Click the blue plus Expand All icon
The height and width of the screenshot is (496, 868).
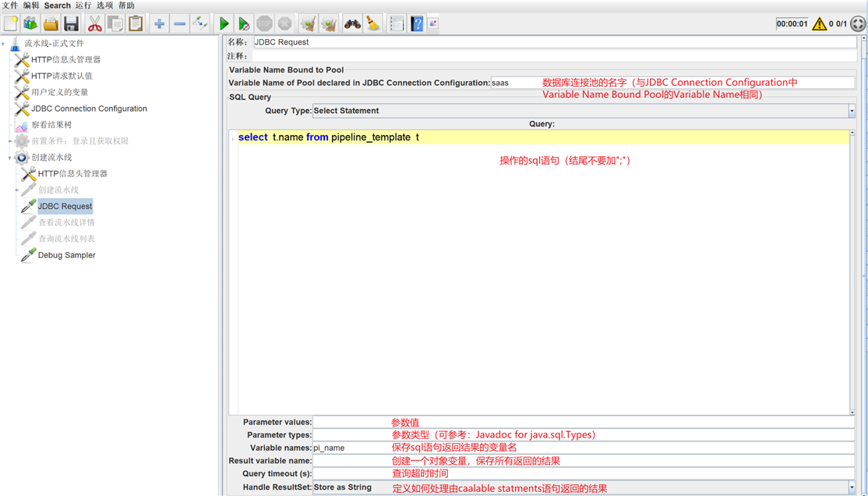(159, 24)
